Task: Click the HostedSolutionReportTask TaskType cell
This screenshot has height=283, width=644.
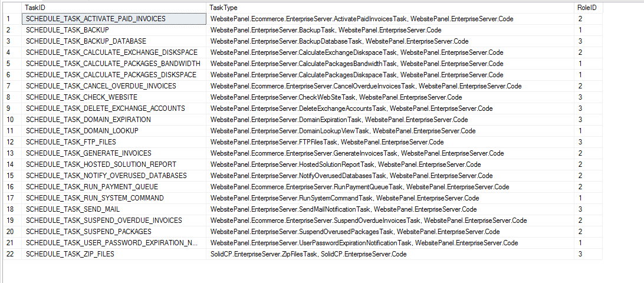Action: 390,164
